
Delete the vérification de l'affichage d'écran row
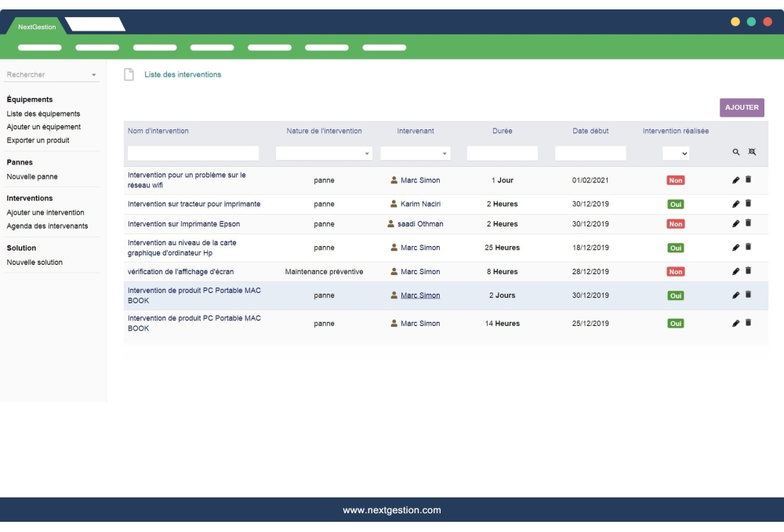(x=748, y=271)
